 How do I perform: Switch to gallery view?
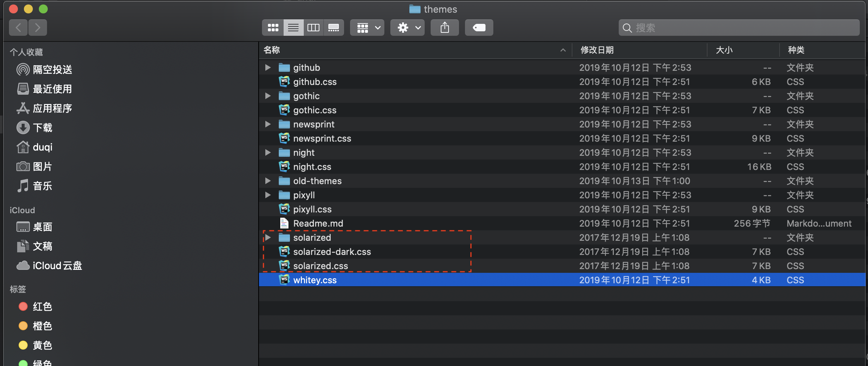point(334,27)
